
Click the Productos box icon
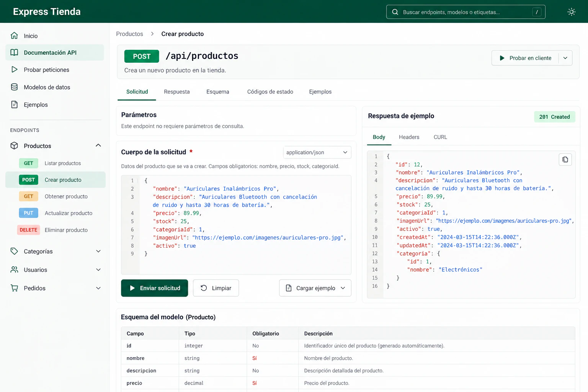(x=14, y=145)
